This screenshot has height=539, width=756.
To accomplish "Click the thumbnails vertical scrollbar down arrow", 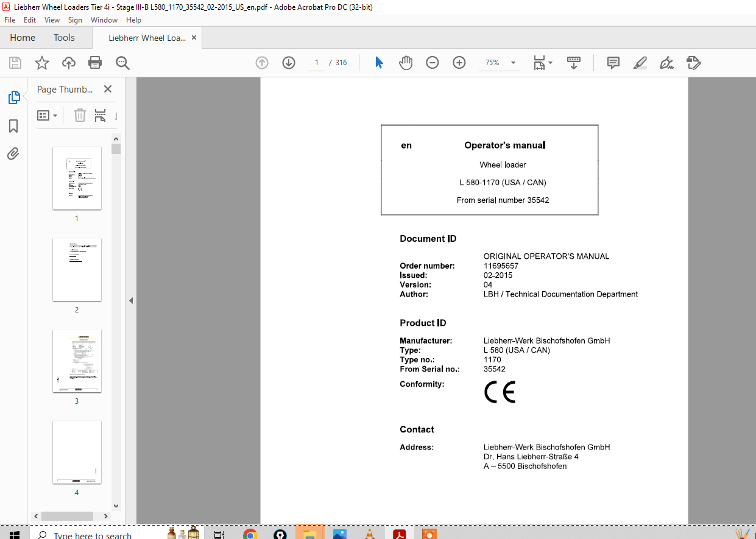I will tap(116, 506).
